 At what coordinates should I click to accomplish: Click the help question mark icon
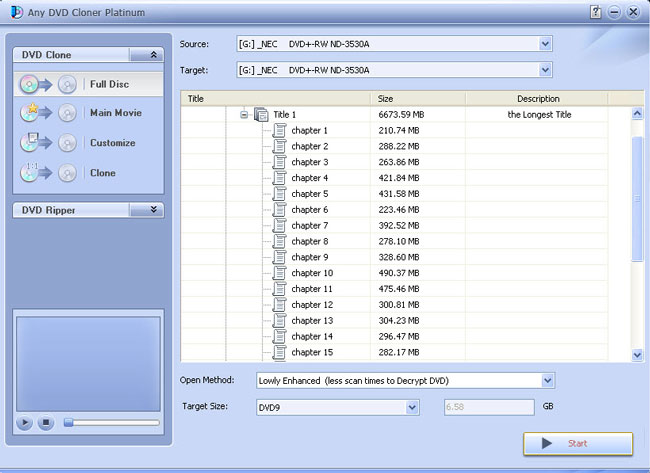point(596,11)
